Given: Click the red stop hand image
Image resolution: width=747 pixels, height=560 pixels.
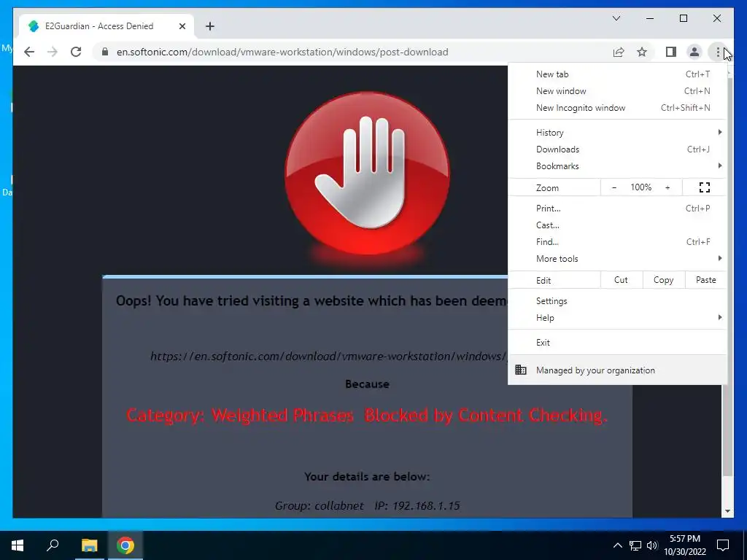Looking at the screenshot, I should pos(367,174).
